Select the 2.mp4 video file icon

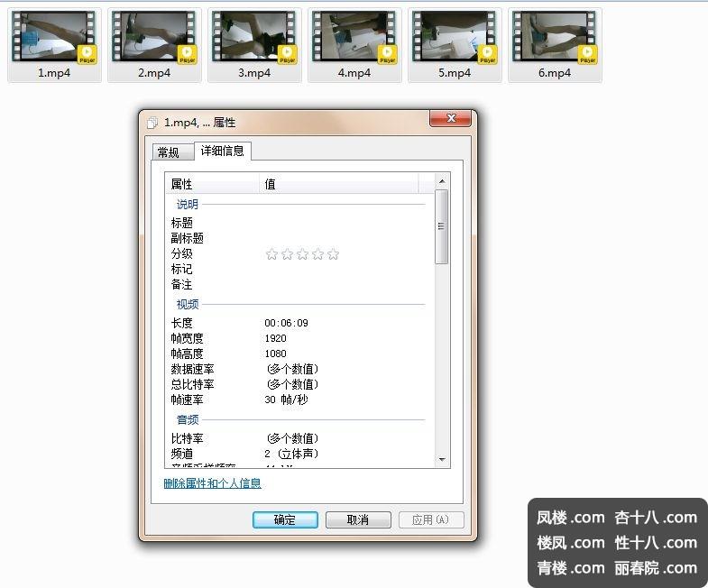pos(154,38)
